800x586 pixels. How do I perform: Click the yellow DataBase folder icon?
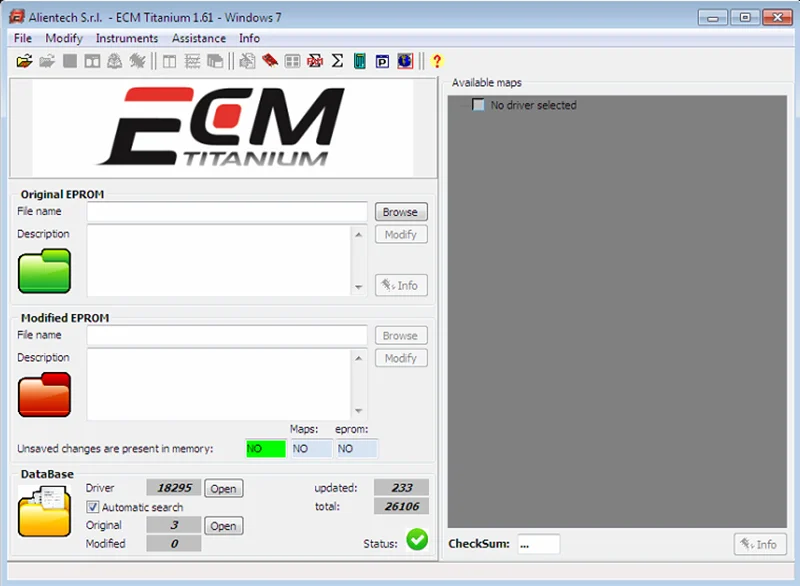pos(44,511)
